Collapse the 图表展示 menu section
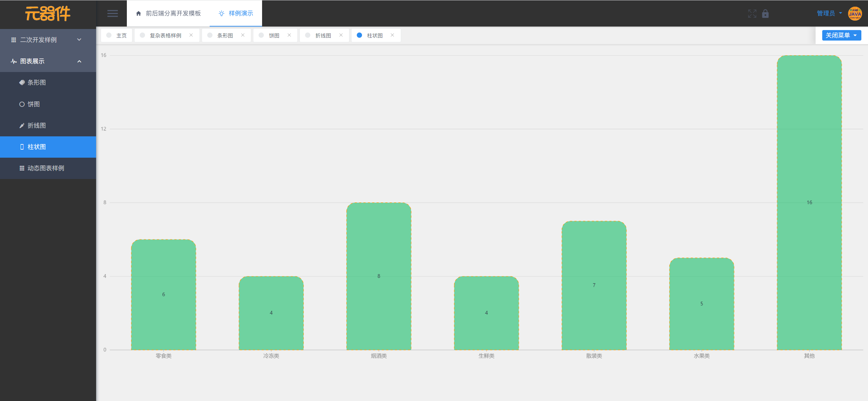The width and height of the screenshot is (868, 401). [48, 61]
